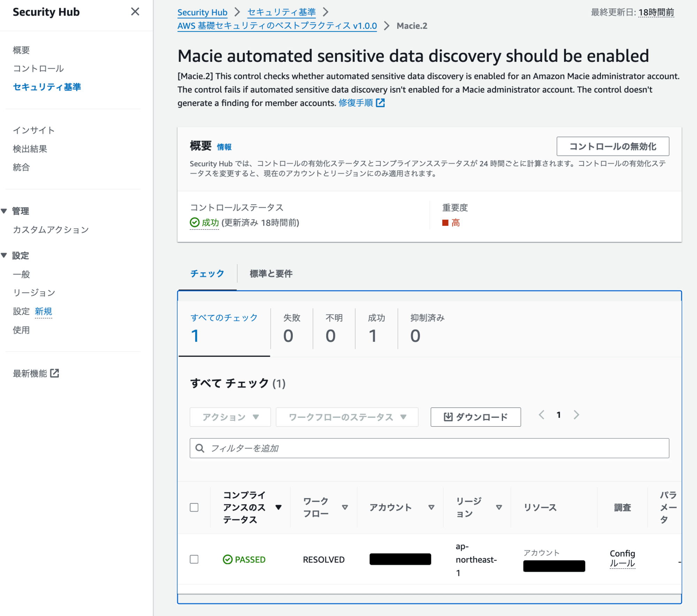Open リージョン settings in the sidebar
The height and width of the screenshot is (616, 697).
[x=34, y=293]
